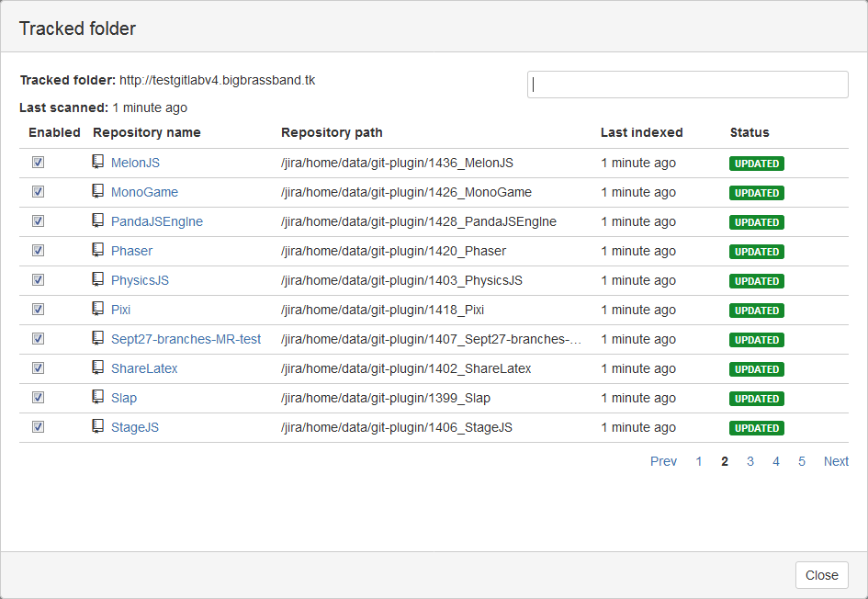
Task: Uncheck the Enabled box for Slap
Action: 39,397
